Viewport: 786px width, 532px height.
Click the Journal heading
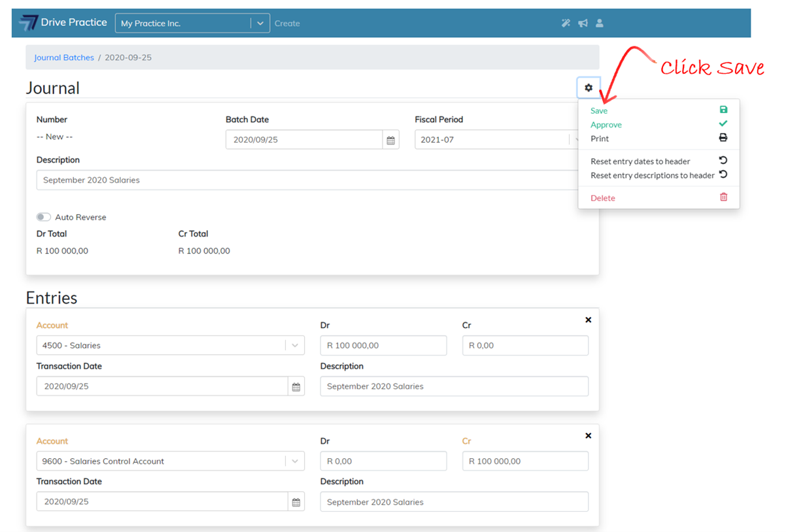pyautogui.click(x=53, y=88)
